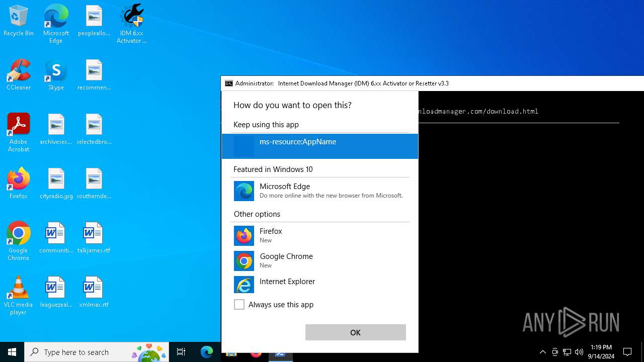This screenshot has width=644, height=362.
Task: Select the cityradio.jpg file on desktop
Action: (56, 184)
